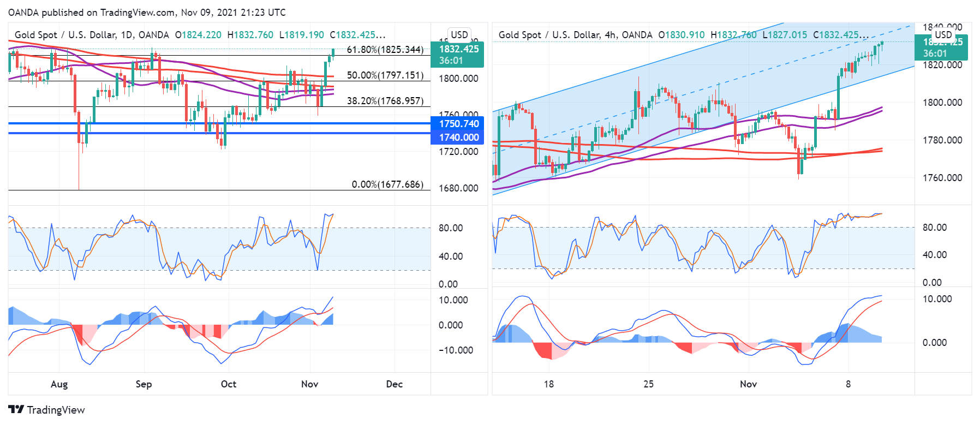The width and height of the screenshot is (980, 424).
Task: Click the 1740.000 blue price level tag
Action: 457,138
